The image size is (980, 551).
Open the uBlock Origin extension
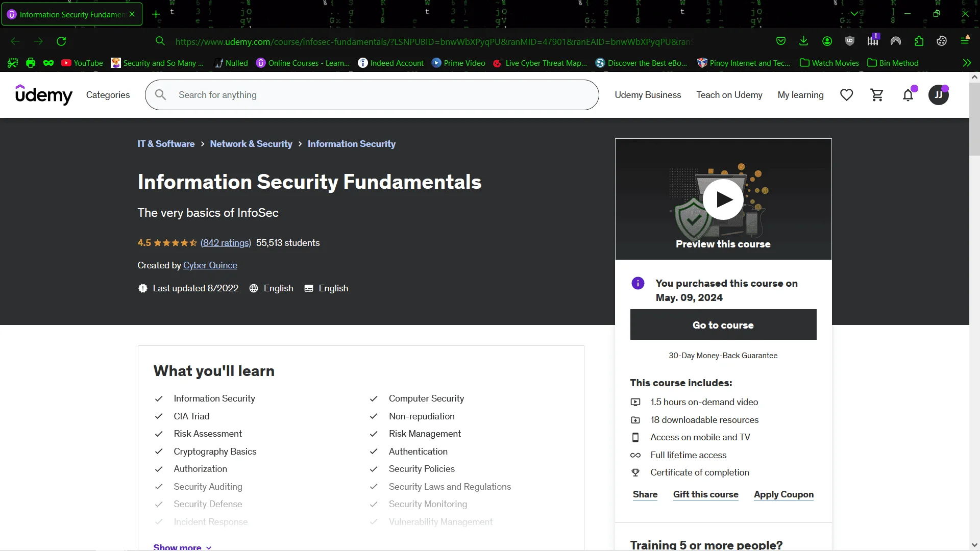(850, 41)
